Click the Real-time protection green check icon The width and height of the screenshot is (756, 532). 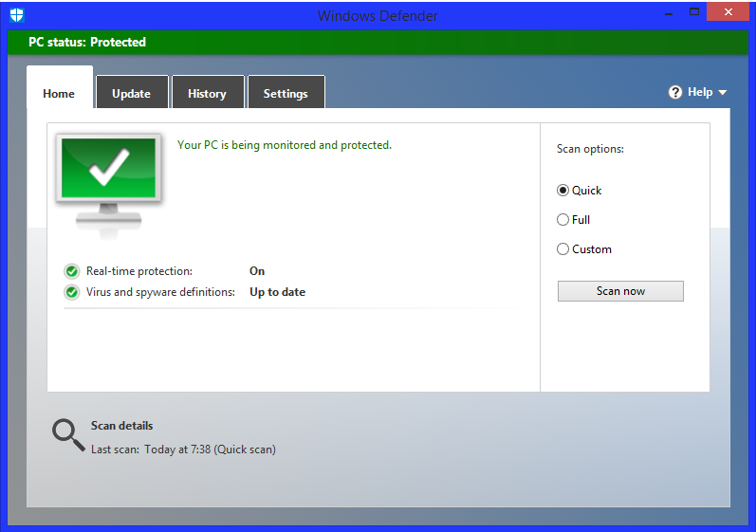click(71, 271)
